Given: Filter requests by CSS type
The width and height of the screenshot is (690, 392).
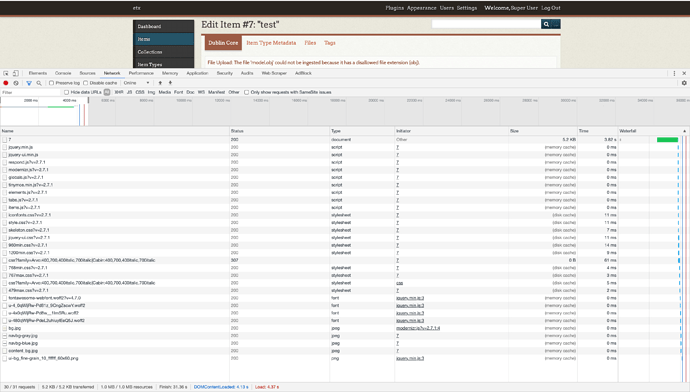Looking at the screenshot, I should [140, 92].
